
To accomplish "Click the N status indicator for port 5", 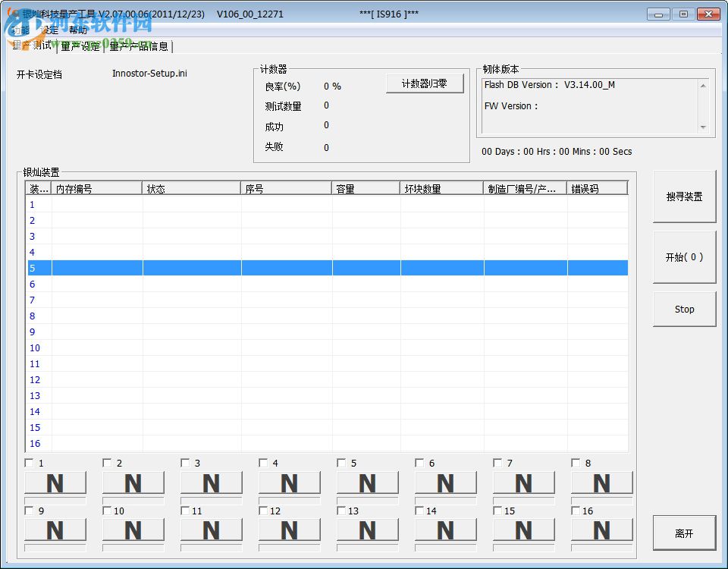I will pyautogui.click(x=366, y=483).
